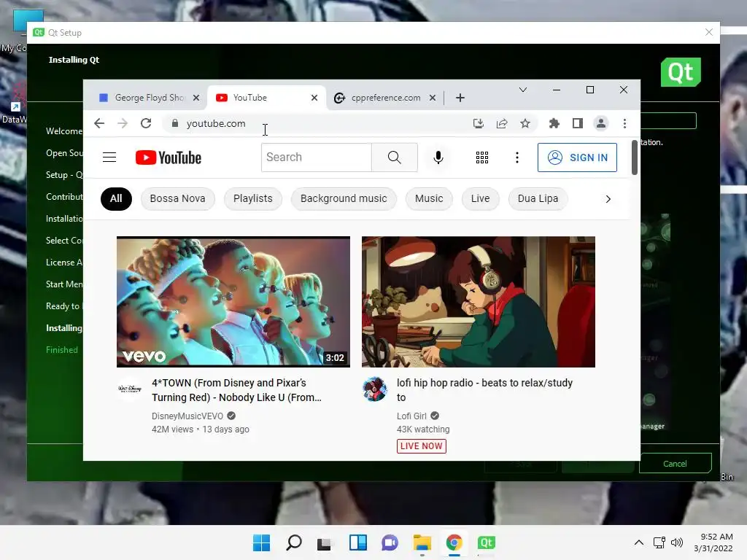
Task: Open a new Chrome tab with plus
Action: (x=460, y=98)
